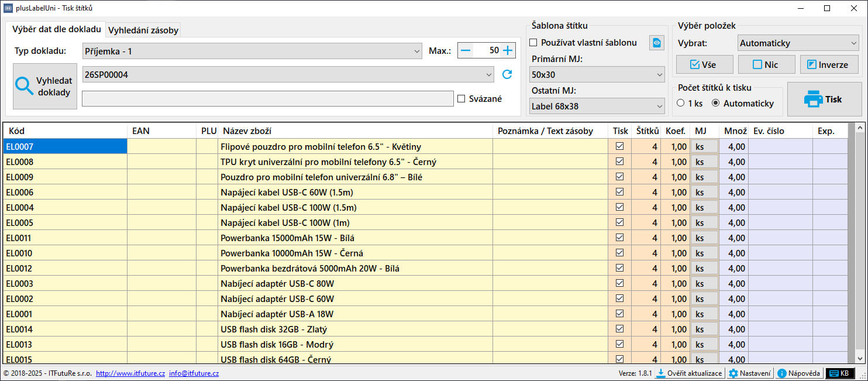Screen dimensions: 868x381
Task: Open Nastavení settings in status bar
Action: point(750,373)
